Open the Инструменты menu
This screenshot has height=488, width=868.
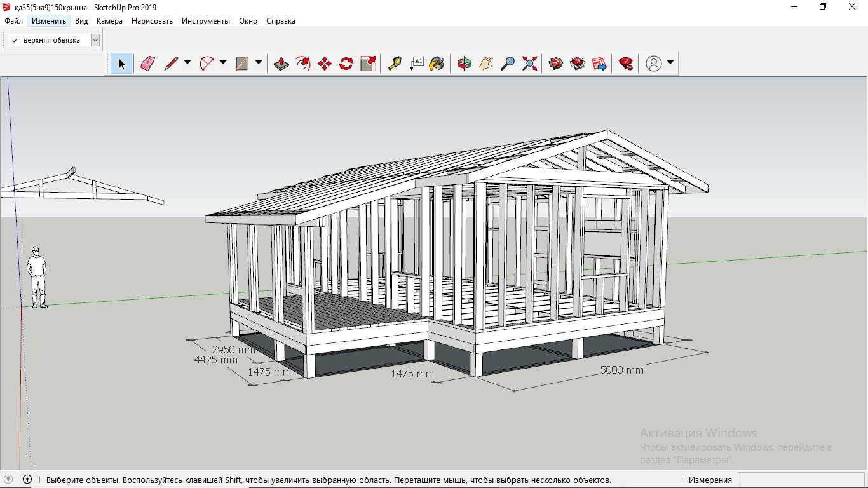click(206, 21)
